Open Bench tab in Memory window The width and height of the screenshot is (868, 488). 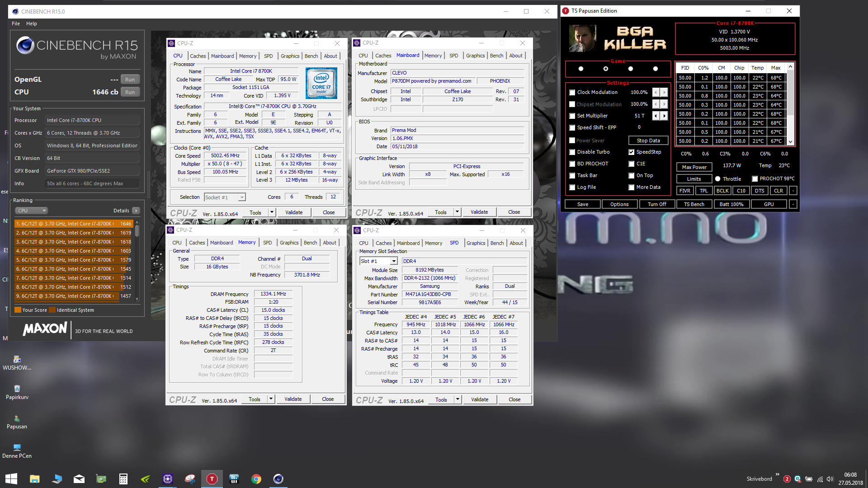click(x=310, y=243)
